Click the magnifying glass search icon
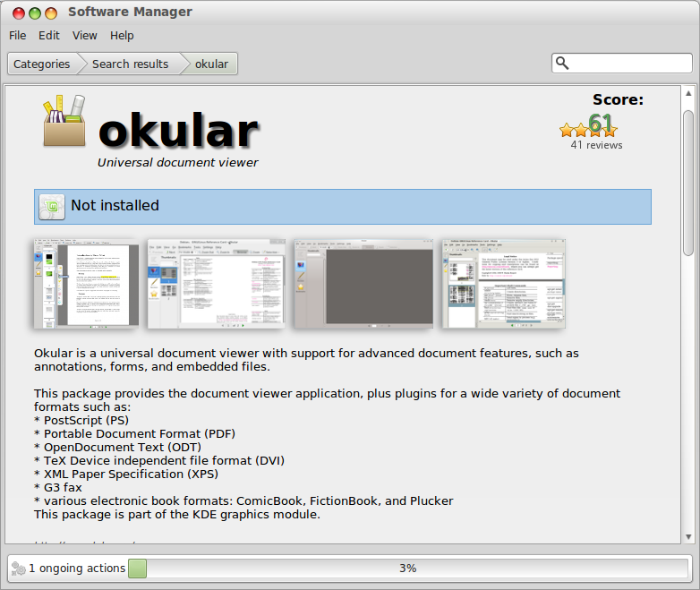This screenshot has height=590, width=700. (x=562, y=63)
